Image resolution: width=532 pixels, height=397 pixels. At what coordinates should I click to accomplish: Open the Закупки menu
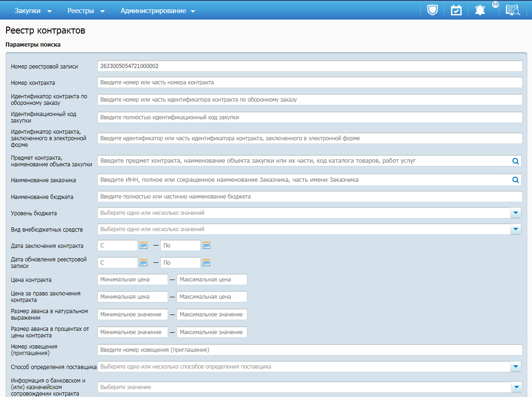click(33, 11)
